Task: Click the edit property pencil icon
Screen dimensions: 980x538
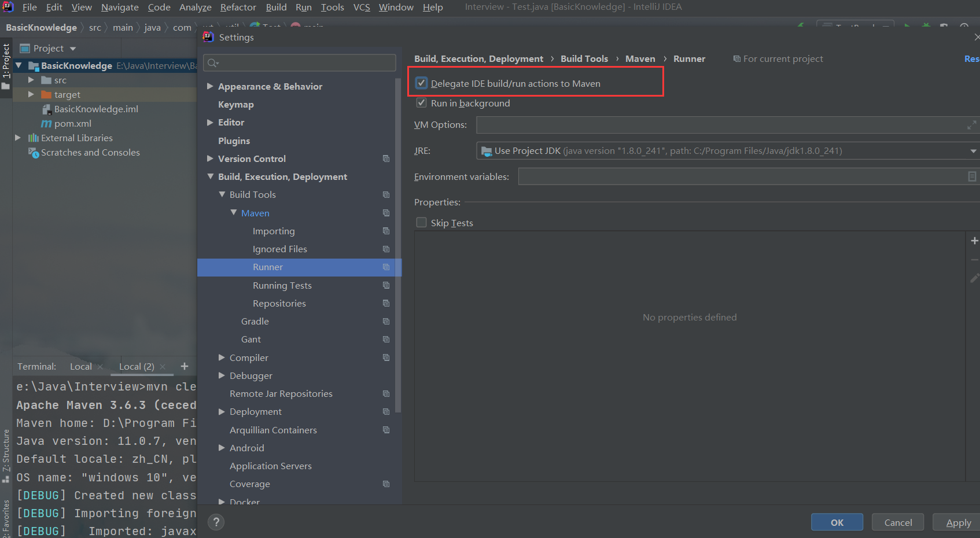Action: (974, 278)
